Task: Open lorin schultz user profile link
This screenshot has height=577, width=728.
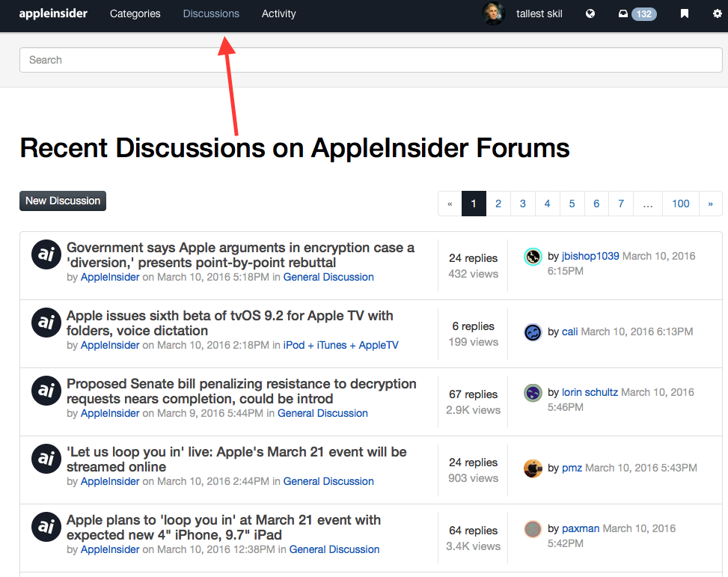Action: pos(590,392)
